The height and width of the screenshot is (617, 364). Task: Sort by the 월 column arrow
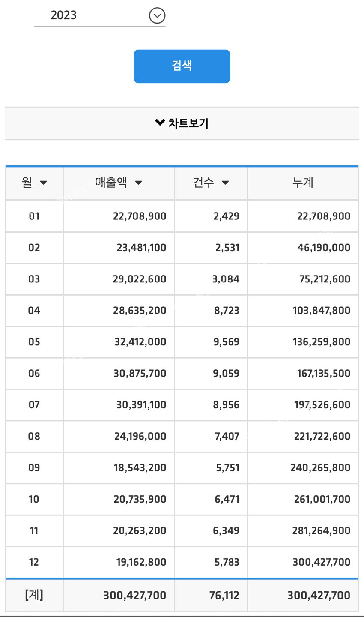[43, 183]
